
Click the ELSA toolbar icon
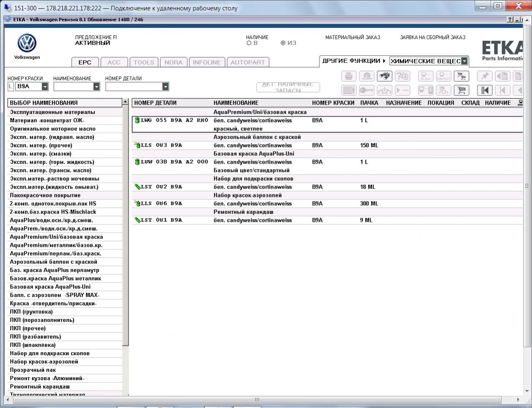(x=426, y=76)
